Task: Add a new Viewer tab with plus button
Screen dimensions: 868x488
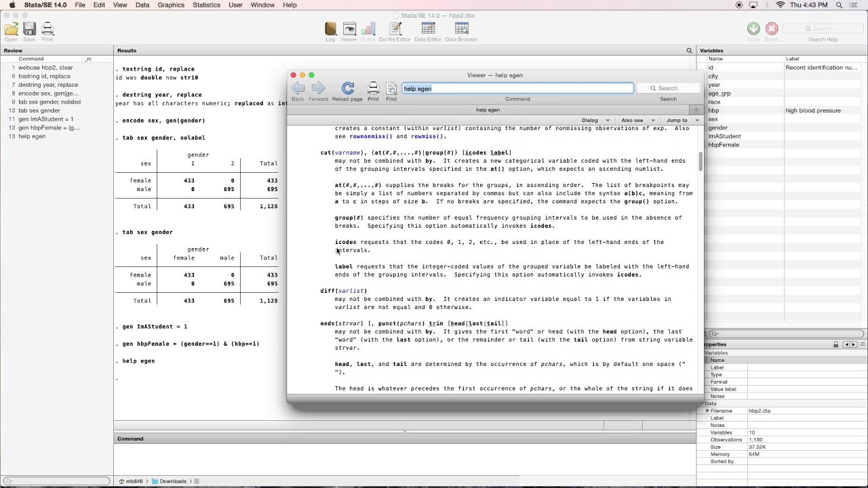Action: tap(696, 110)
